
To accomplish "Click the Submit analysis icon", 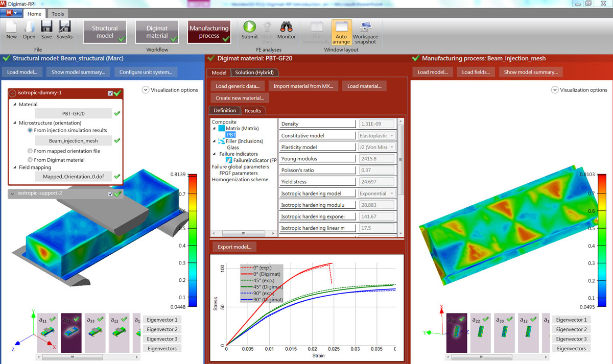I will pos(249,30).
